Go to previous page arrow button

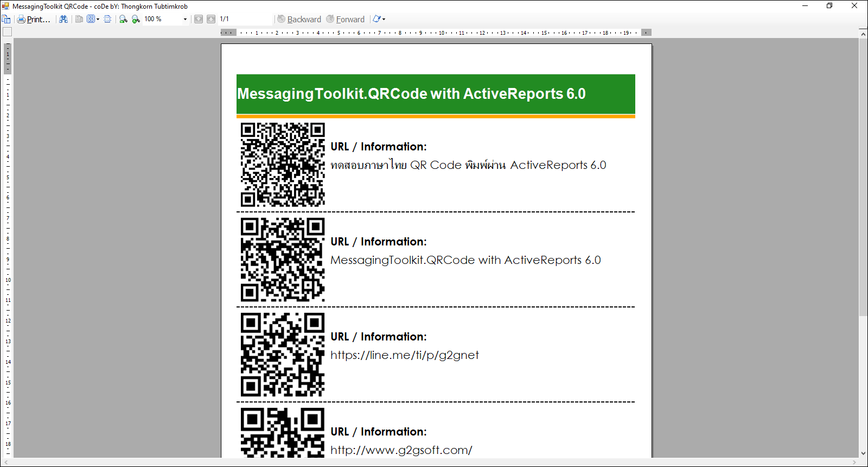(x=199, y=19)
